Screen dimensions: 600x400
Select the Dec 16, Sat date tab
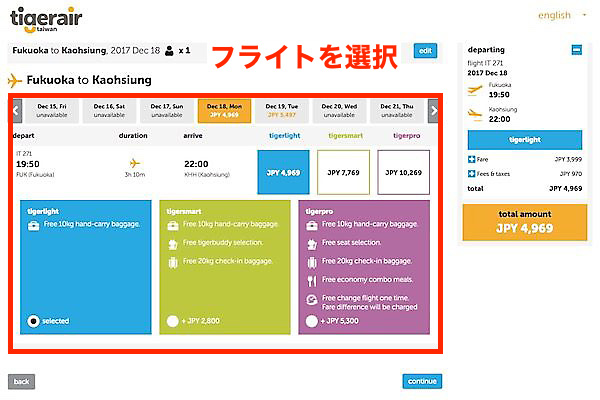coord(109,111)
